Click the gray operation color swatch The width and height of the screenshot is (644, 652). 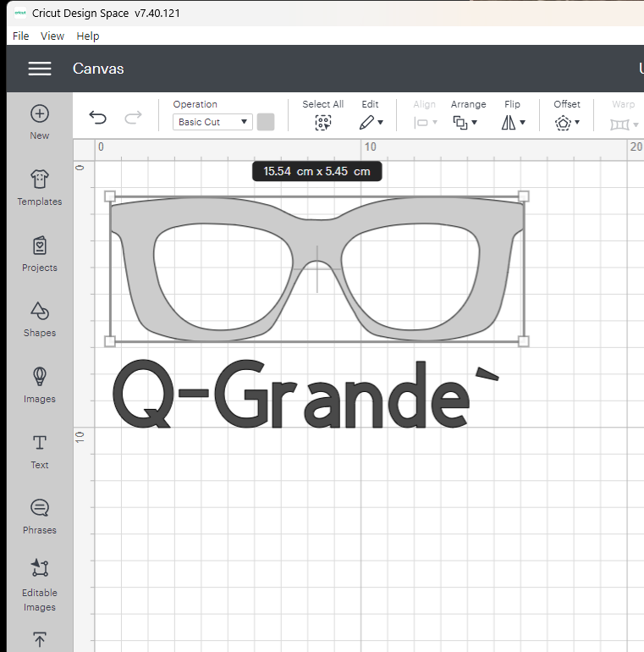(266, 122)
